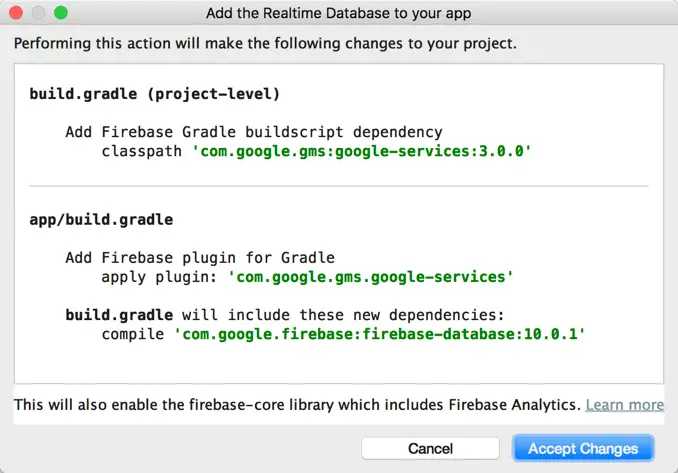678x473 pixels.
Task: Click 'Add Firebase Gradle buildscript dependency' line
Action: pos(253,132)
